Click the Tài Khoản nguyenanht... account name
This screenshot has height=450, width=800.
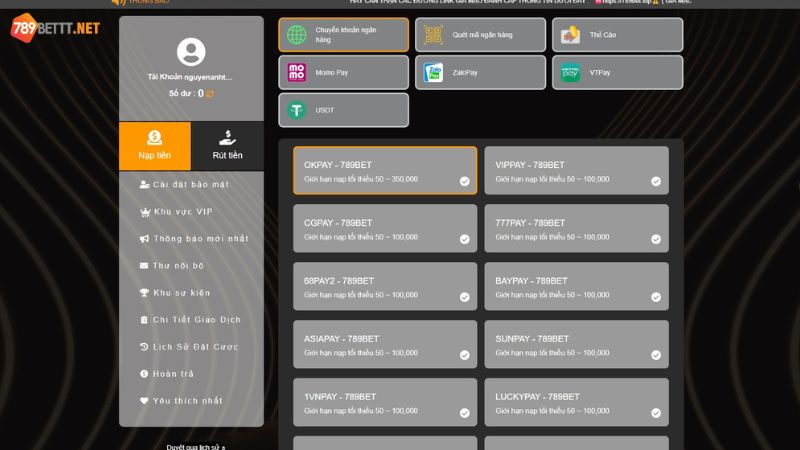(190, 77)
